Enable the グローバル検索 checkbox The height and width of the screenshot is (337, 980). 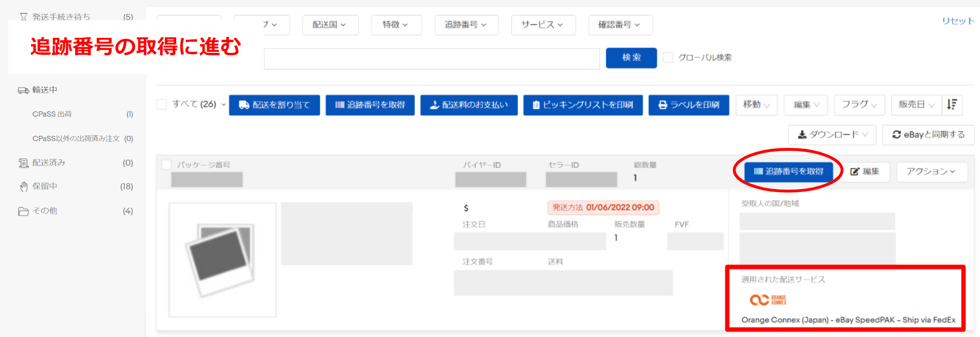[668, 58]
